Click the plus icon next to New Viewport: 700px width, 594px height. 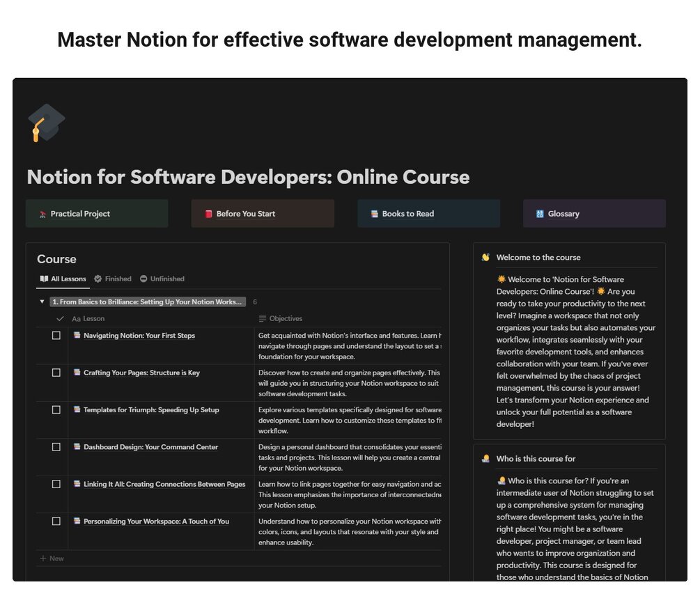pos(43,558)
